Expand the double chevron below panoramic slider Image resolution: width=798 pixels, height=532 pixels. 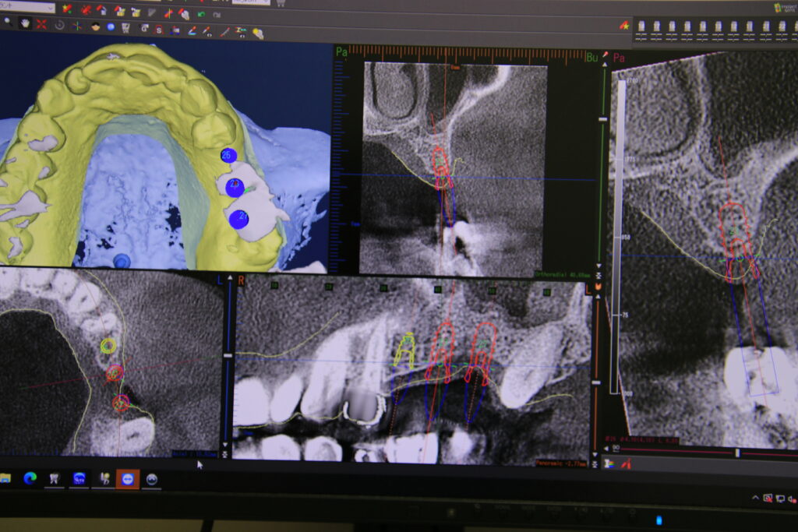coord(595,464)
